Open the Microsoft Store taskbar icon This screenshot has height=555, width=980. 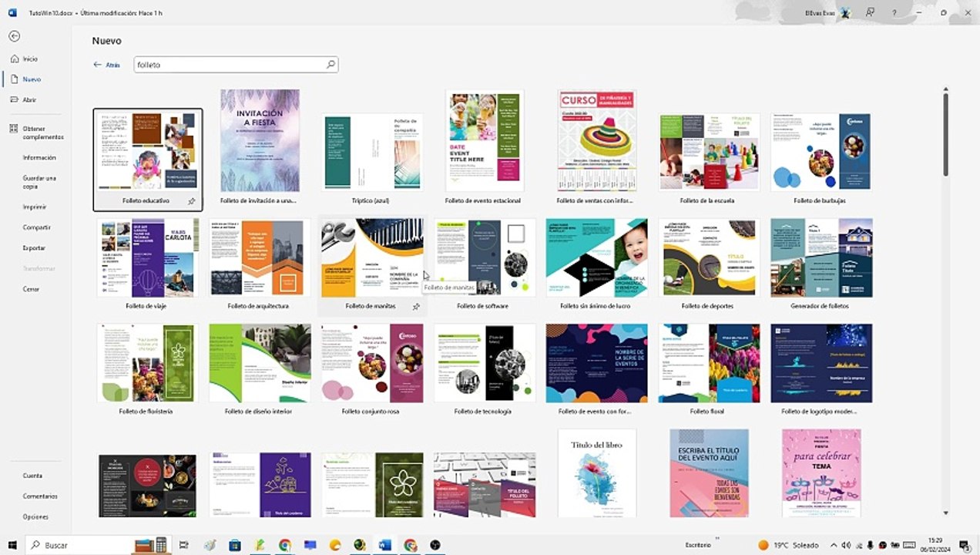click(235, 545)
